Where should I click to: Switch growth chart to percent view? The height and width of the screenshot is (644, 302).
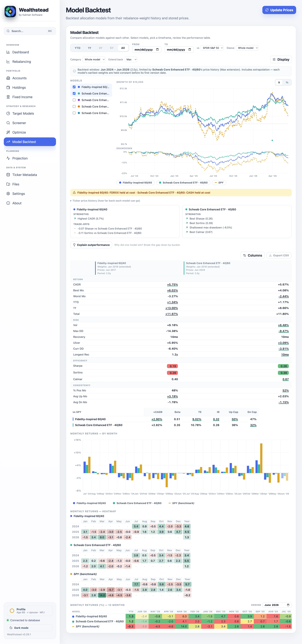(x=287, y=83)
